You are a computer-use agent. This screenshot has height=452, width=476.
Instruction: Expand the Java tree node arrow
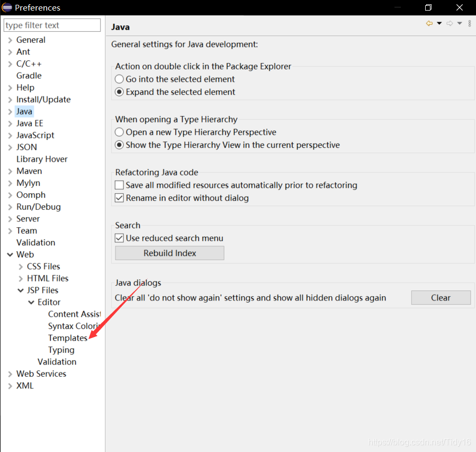[x=10, y=111]
